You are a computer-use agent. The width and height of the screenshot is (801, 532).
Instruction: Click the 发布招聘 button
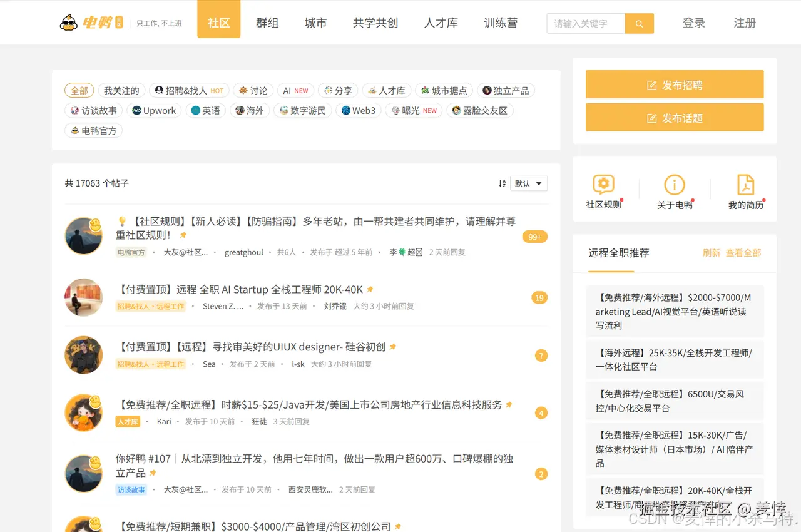(x=675, y=84)
